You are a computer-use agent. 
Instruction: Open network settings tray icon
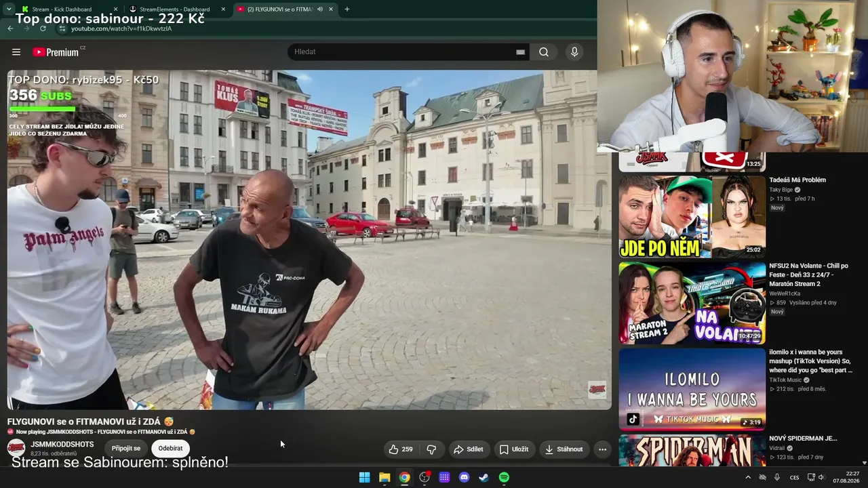pos(811,477)
